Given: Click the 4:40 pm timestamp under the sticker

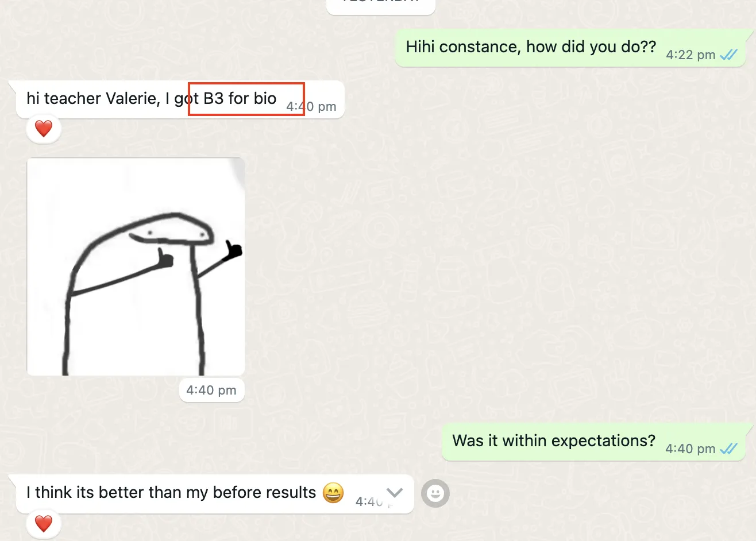Looking at the screenshot, I should click(x=211, y=390).
